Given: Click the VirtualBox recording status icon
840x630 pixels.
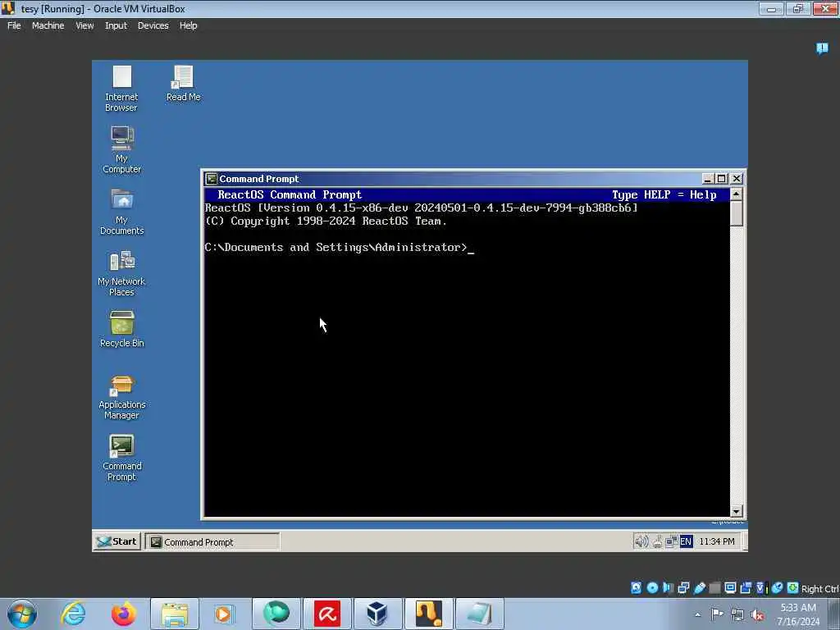Looking at the screenshot, I should (x=746, y=587).
